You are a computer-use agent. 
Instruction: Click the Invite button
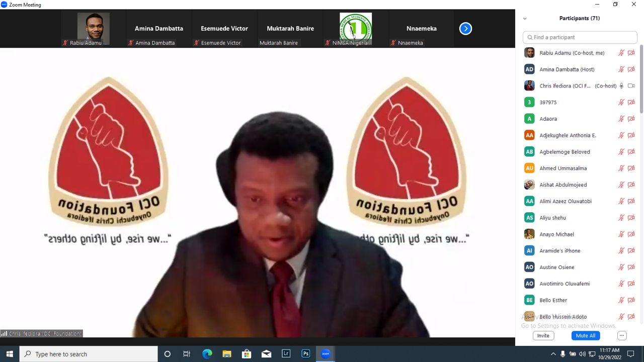543,335
